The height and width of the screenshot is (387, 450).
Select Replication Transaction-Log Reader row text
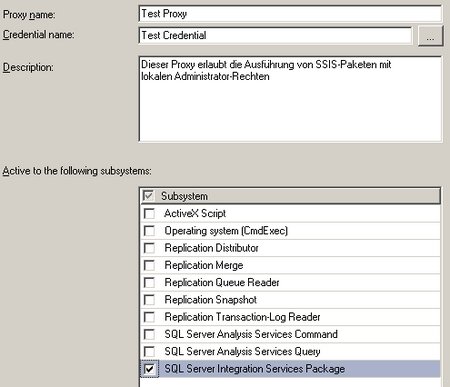coord(242,317)
